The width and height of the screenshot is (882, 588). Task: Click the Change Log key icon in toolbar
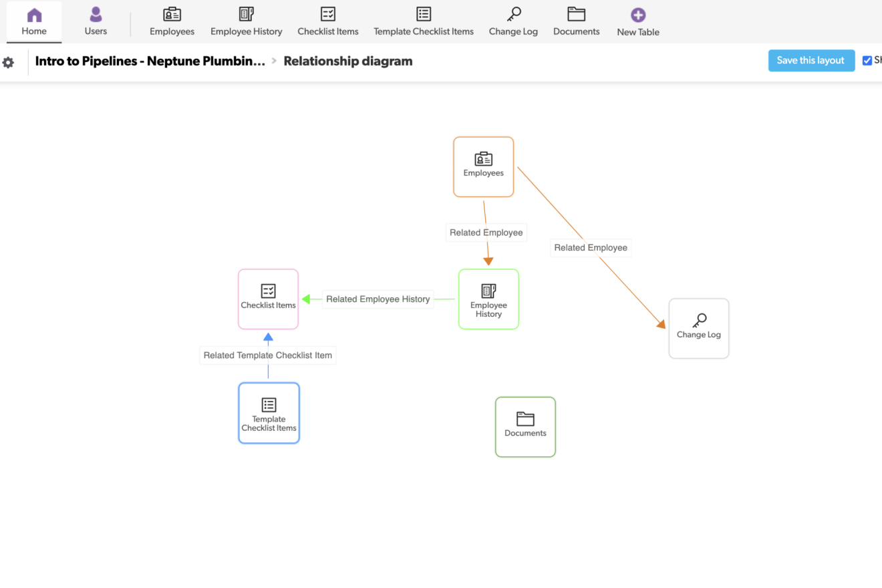(513, 15)
